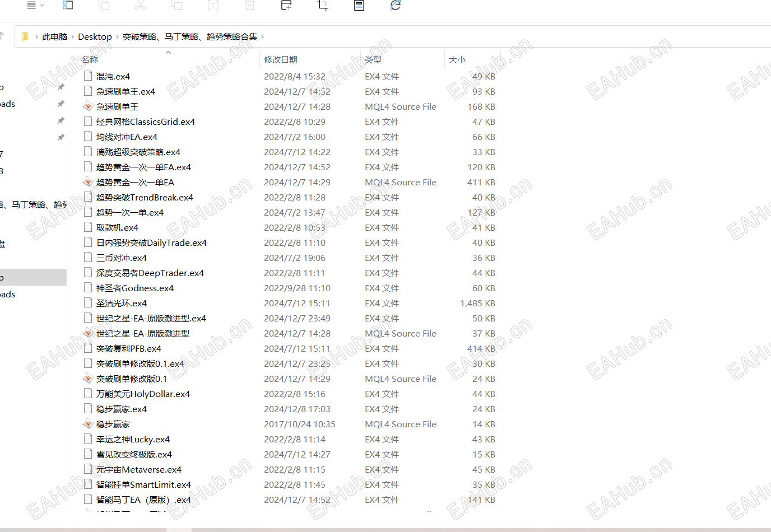The image size is (771, 532).
Task: Click the OCR recognition toolbar icon
Action: tap(359, 6)
